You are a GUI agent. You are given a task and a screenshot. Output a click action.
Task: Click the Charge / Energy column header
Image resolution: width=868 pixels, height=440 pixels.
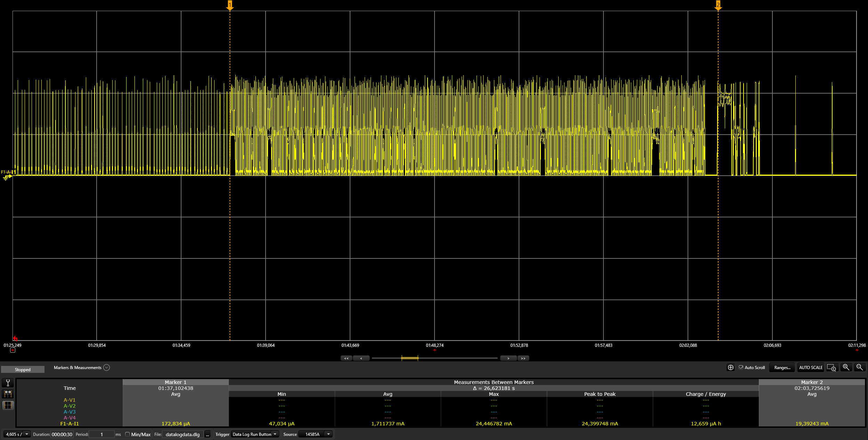(706, 394)
